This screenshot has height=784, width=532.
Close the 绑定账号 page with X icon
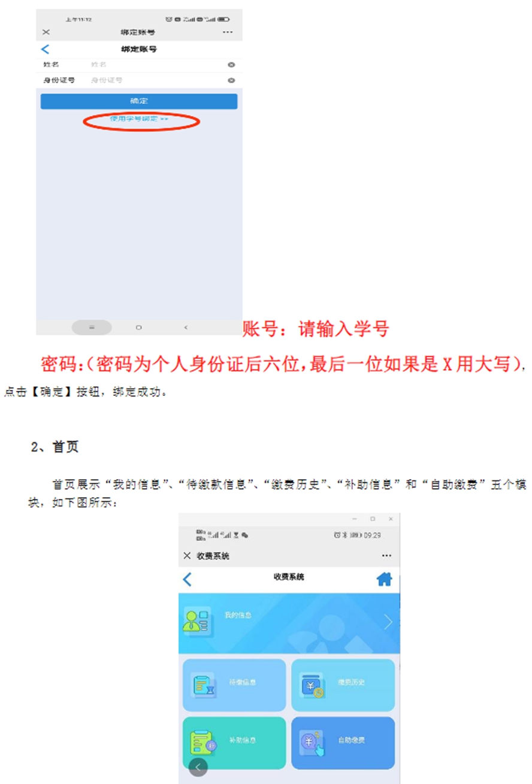tap(46, 32)
